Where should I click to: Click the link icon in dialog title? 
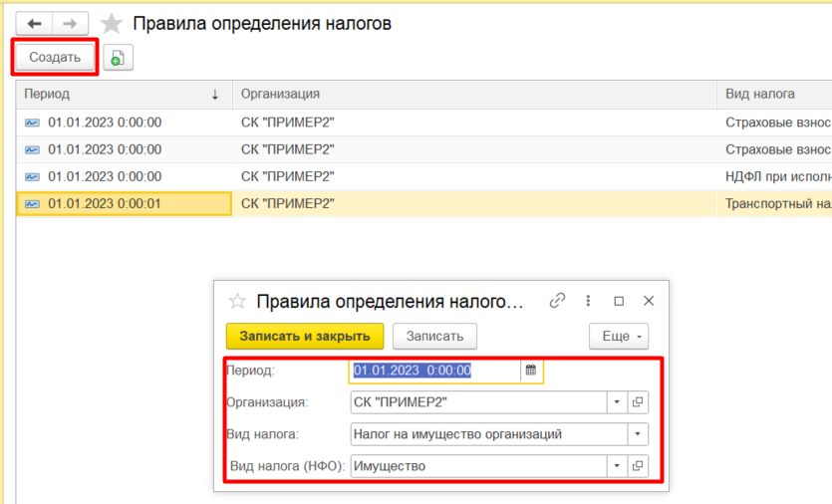point(557,301)
